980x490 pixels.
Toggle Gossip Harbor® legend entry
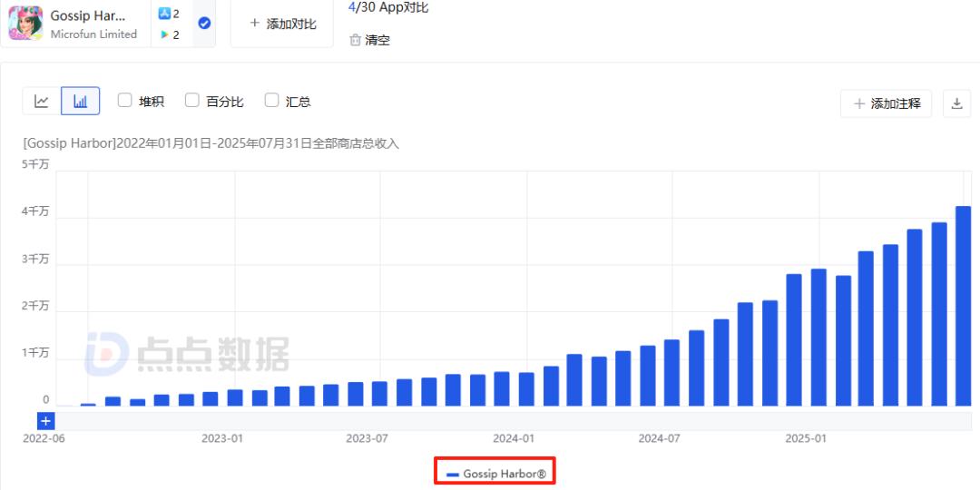(496, 475)
